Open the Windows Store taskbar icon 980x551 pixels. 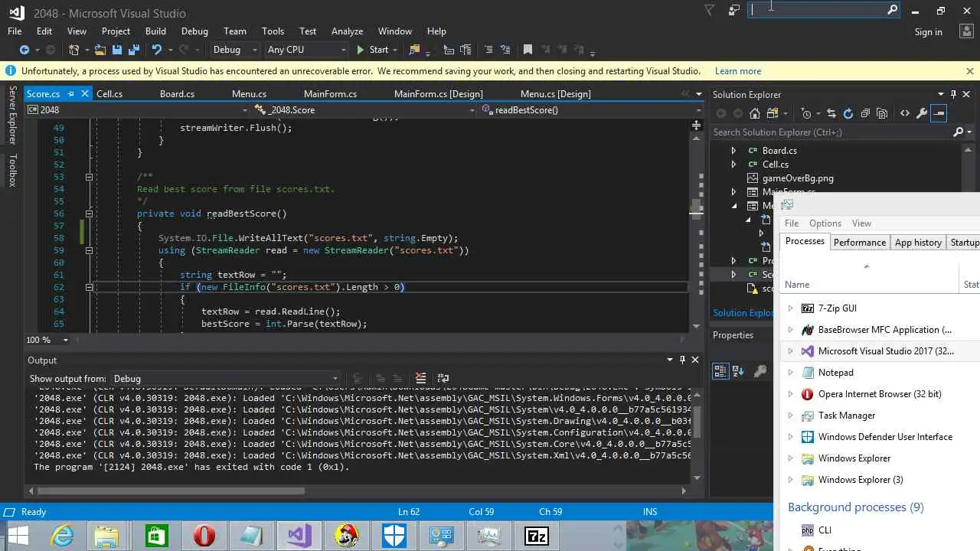(157, 536)
